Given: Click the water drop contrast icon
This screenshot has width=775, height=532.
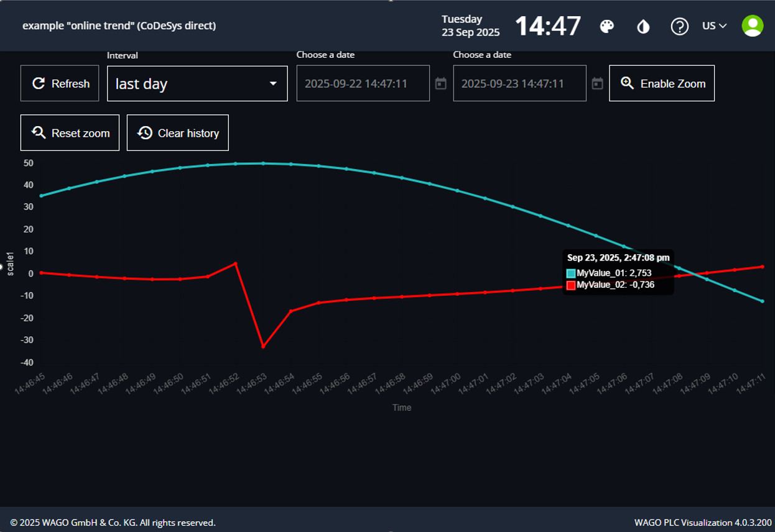Looking at the screenshot, I should [x=643, y=26].
